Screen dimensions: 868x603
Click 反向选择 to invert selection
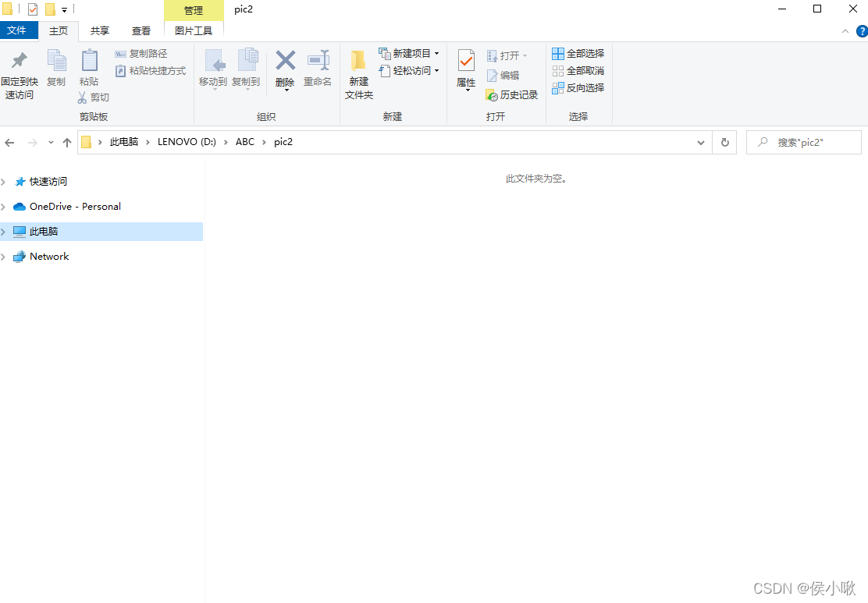(578, 87)
